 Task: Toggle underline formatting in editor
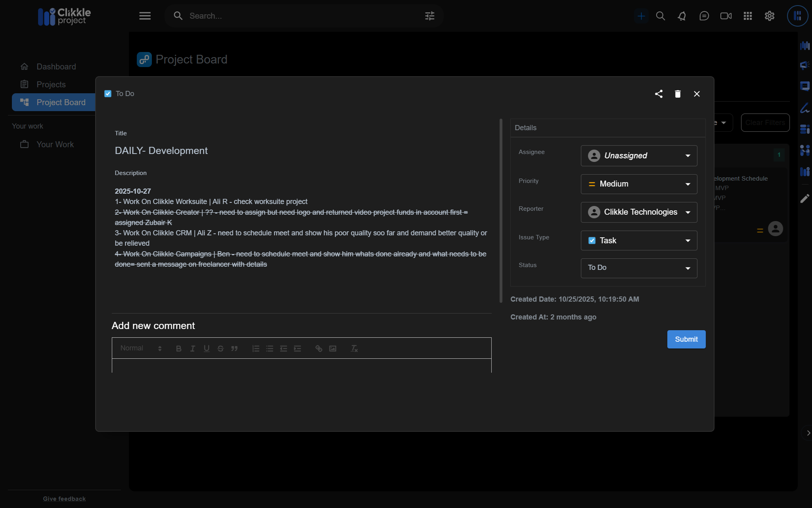coord(207,348)
